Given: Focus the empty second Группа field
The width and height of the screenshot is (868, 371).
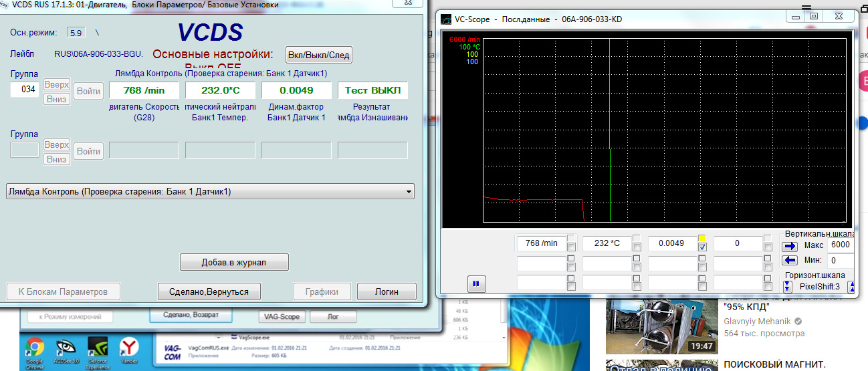Looking at the screenshot, I should coord(25,150).
